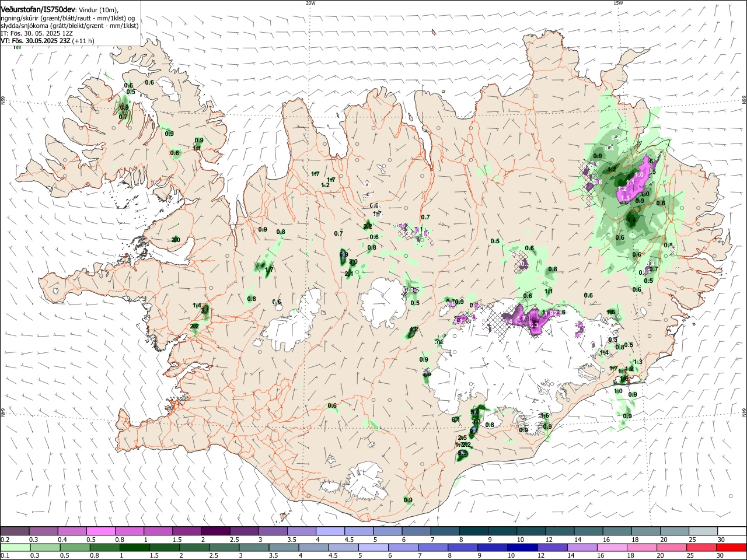
Task: Pick the violet rain swatch between 14 and 16
Action: pos(582,548)
